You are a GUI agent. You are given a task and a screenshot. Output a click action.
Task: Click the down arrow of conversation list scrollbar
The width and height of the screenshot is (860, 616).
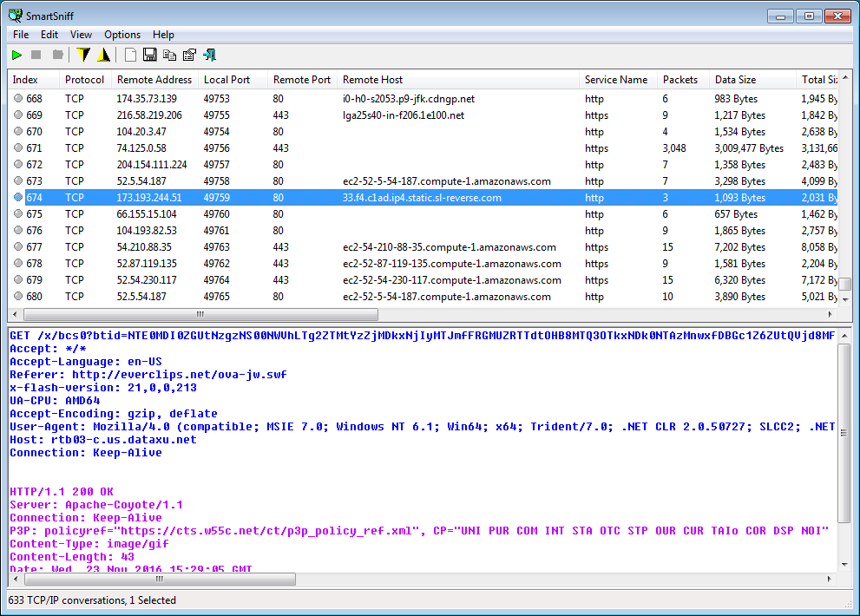click(x=844, y=300)
